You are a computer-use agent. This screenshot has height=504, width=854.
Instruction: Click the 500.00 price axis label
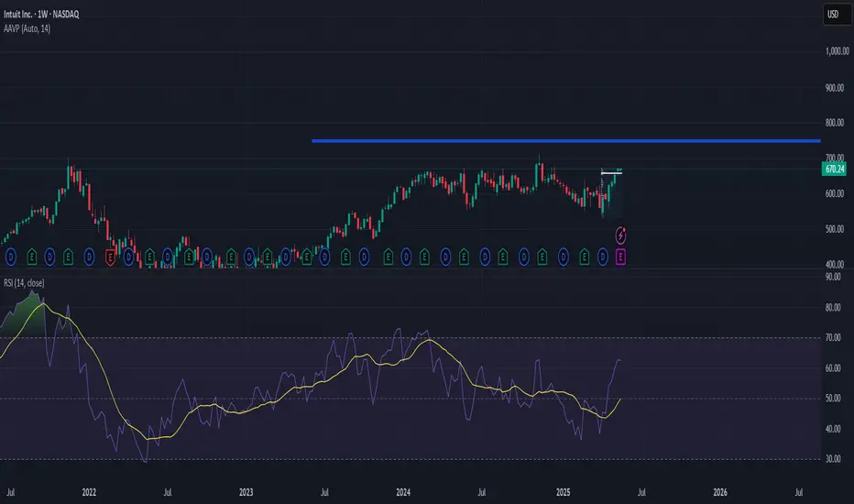[835, 229]
